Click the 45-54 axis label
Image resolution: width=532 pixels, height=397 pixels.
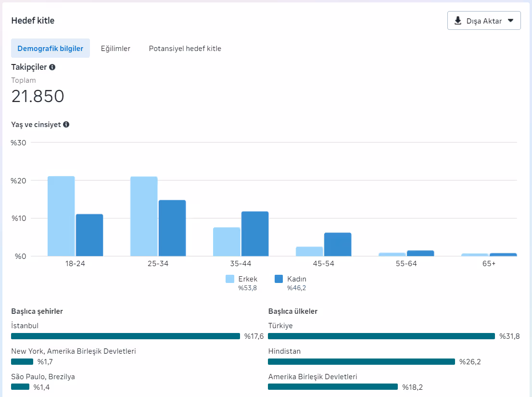pyautogui.click(x=323, y=264)
